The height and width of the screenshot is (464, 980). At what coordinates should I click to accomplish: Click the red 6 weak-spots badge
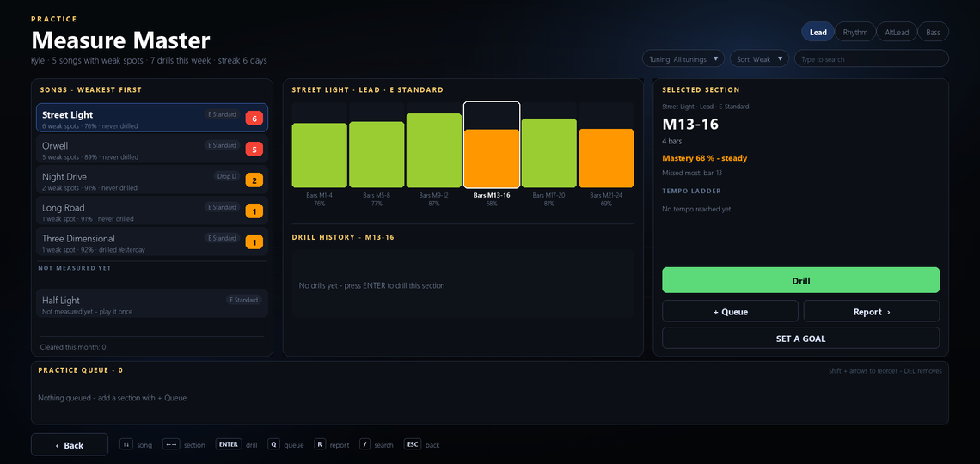[254, 118]
